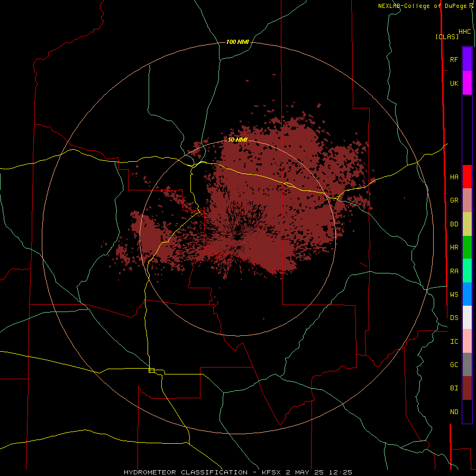
Task: Click the HA red legend swatch
Action: click(x=467, y=177)
